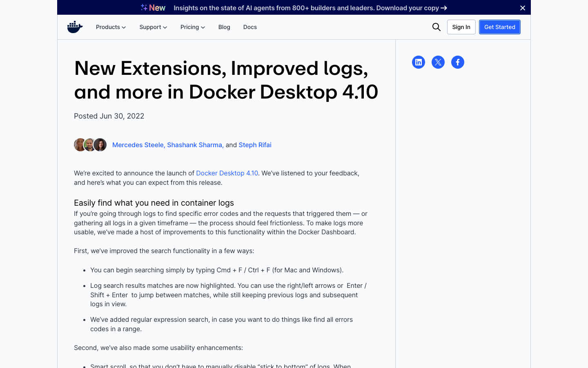Click the 'Log search results matches' bullet
Screen dimensions: 588x368
coord(229,295)
